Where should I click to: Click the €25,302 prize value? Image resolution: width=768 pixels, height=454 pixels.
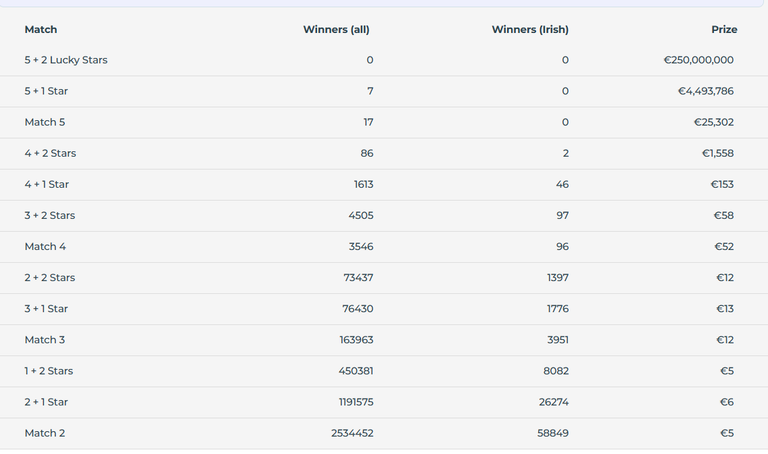(714, 122)
